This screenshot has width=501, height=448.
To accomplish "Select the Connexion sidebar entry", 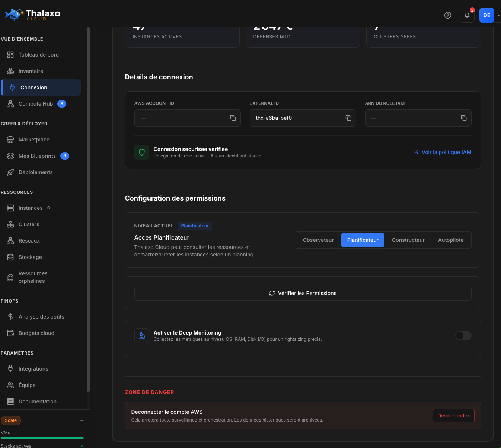I will point(41,87).
